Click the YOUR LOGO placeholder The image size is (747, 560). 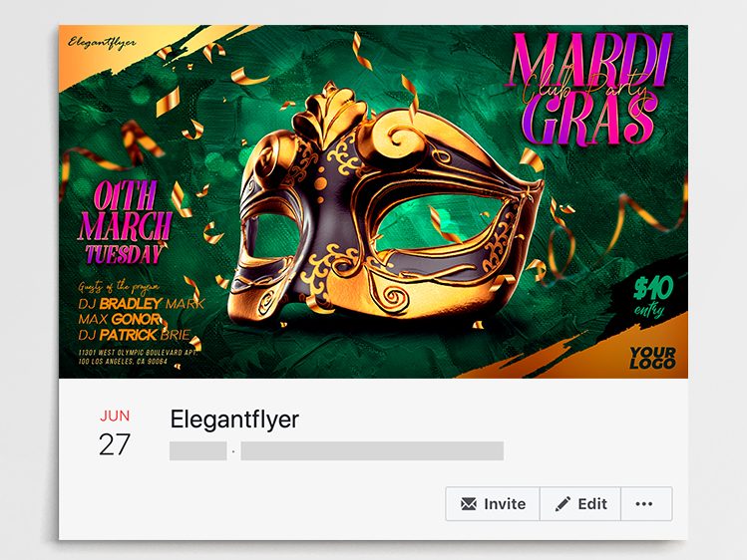[x=652, y=358]
